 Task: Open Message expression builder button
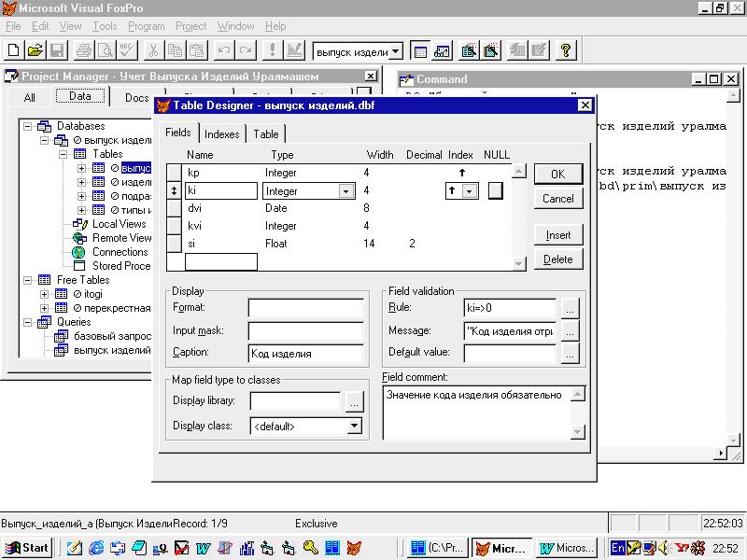coord(570,331)
